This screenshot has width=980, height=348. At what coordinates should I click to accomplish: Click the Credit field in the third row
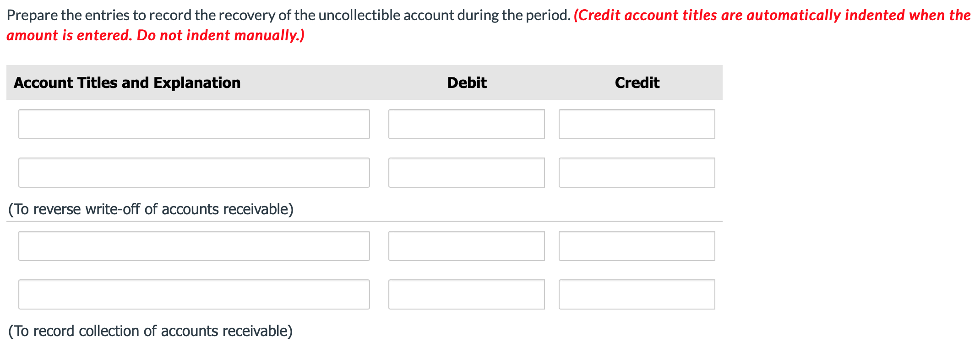pyautogui.click(x=637, y=246)
